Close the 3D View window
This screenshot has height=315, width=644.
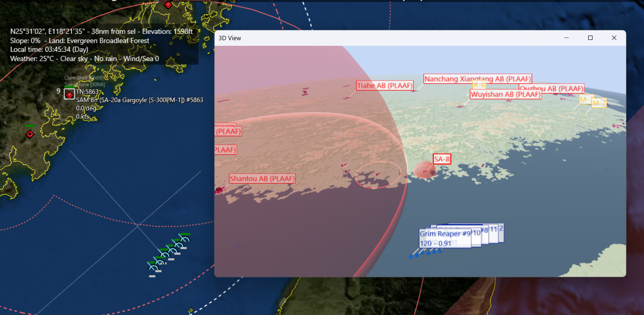(614, 38)
